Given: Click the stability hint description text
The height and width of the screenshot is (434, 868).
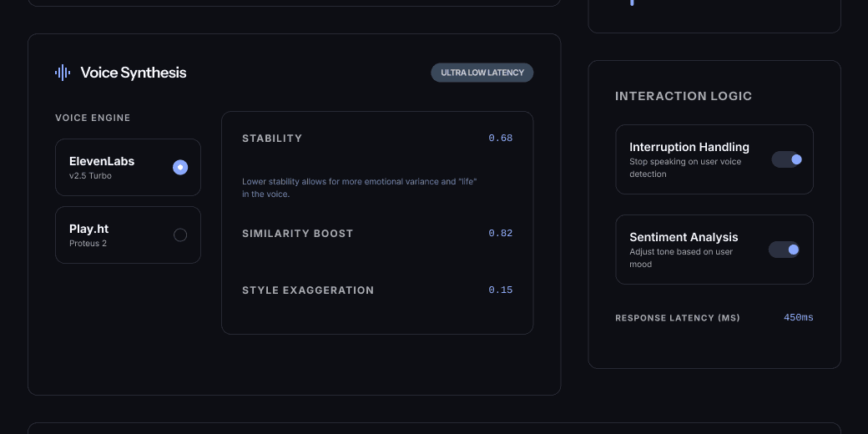Looking at the screenshot, I should 359,187.
